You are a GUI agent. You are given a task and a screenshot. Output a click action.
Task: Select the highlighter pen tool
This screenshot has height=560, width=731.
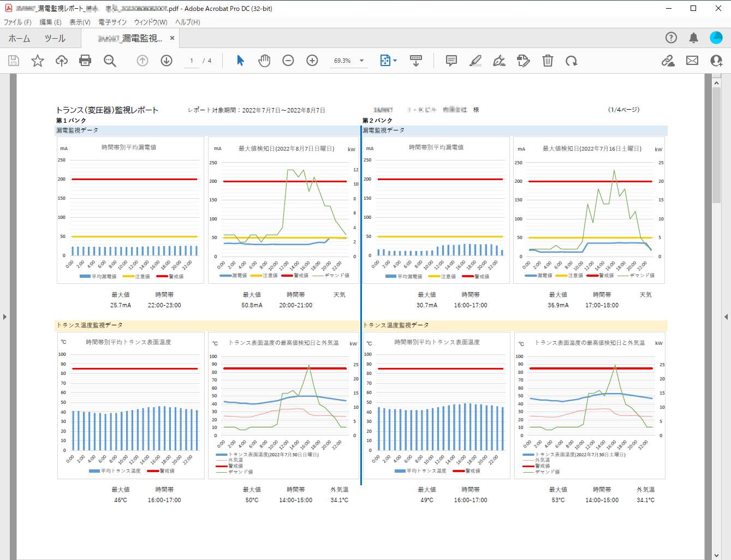tap(476, 61)
